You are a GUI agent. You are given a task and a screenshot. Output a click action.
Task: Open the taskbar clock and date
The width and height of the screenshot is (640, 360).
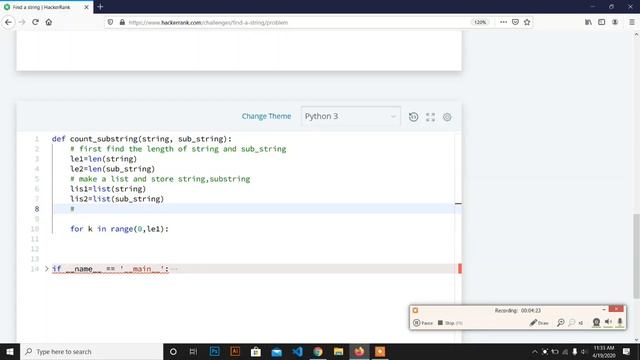click(604, 351)
